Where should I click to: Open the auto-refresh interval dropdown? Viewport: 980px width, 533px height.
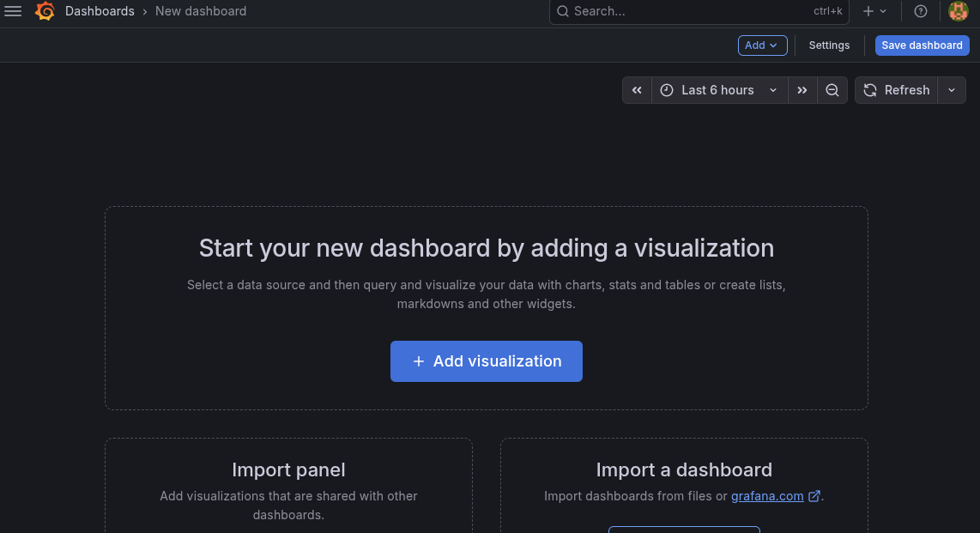(951, 89)
